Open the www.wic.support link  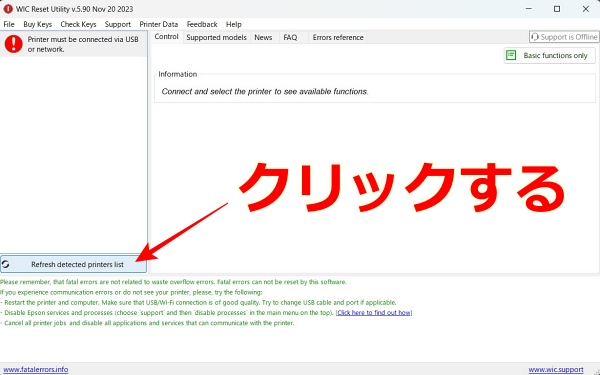(556, 370)
